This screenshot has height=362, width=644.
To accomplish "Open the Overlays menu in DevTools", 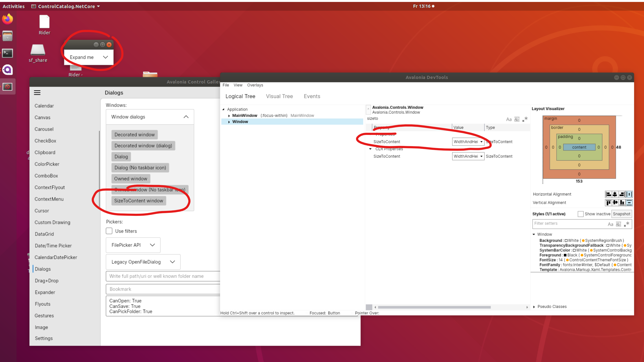I will point(255,85).
